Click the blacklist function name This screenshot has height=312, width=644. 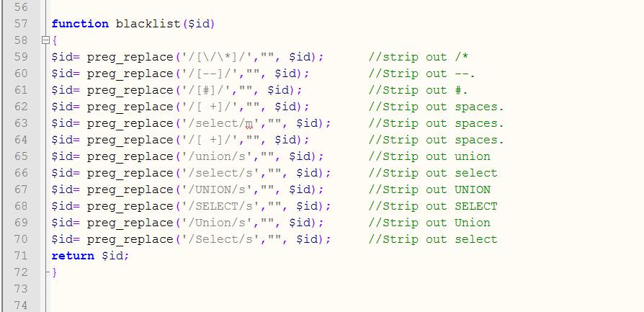[x=147, y=24]
